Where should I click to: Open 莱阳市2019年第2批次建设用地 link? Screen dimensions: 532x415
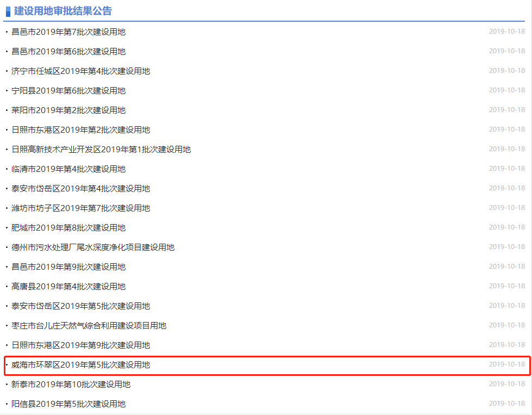(x=68, y=110)
